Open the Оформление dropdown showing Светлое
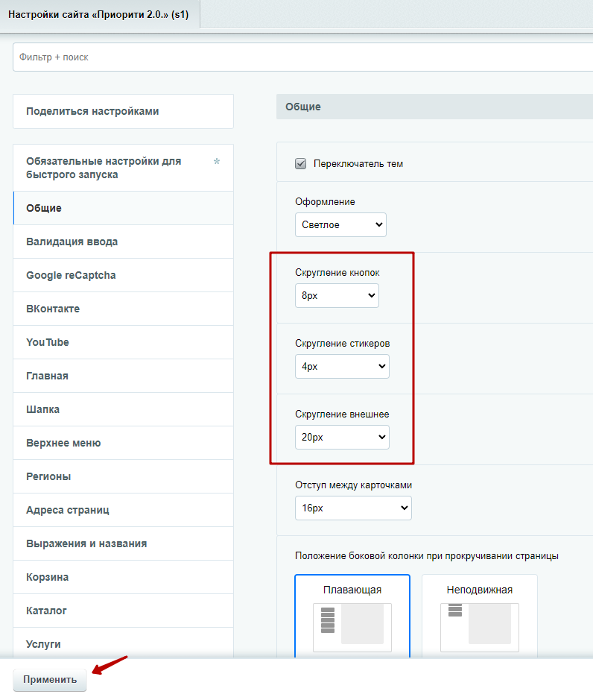The height and width of the screenshot is (700, 593). (340, 224)
